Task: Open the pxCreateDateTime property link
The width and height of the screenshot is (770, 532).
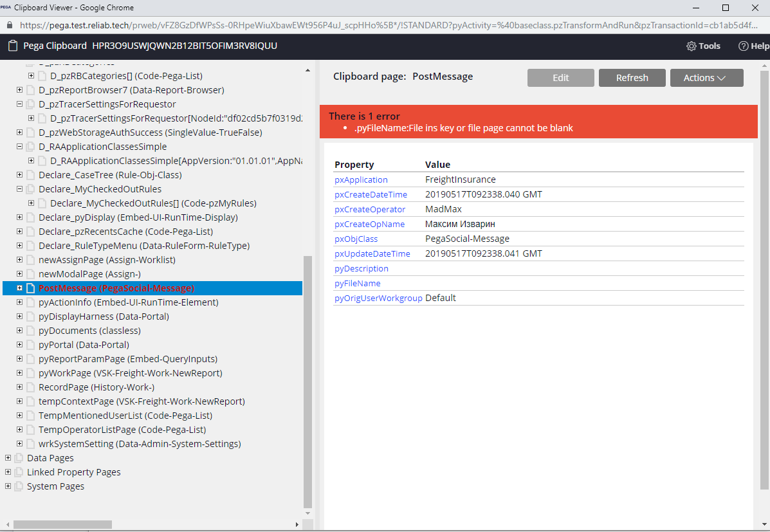Action: tap(371, 194)
